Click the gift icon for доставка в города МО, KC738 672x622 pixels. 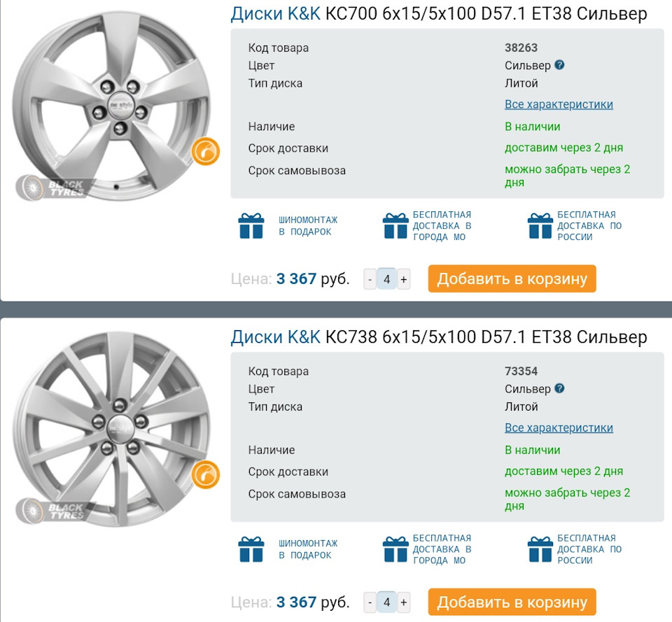coord(395,549)
